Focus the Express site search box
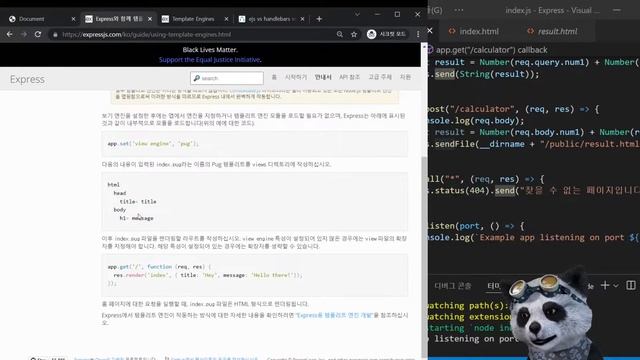The image size is (640, 360). 227,78
